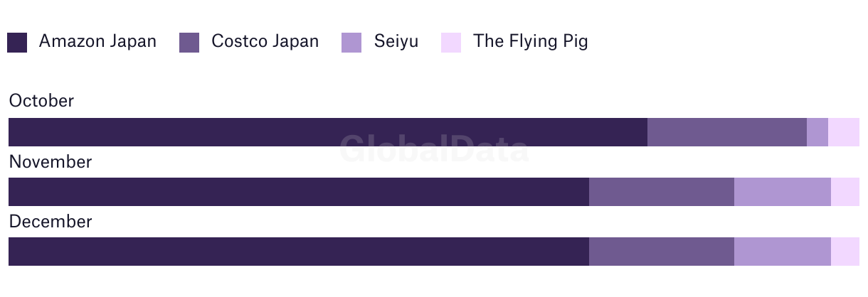Select October's Amazon Japan bar segment
This screenshot has height=297, width=868.
click(328, 132)
